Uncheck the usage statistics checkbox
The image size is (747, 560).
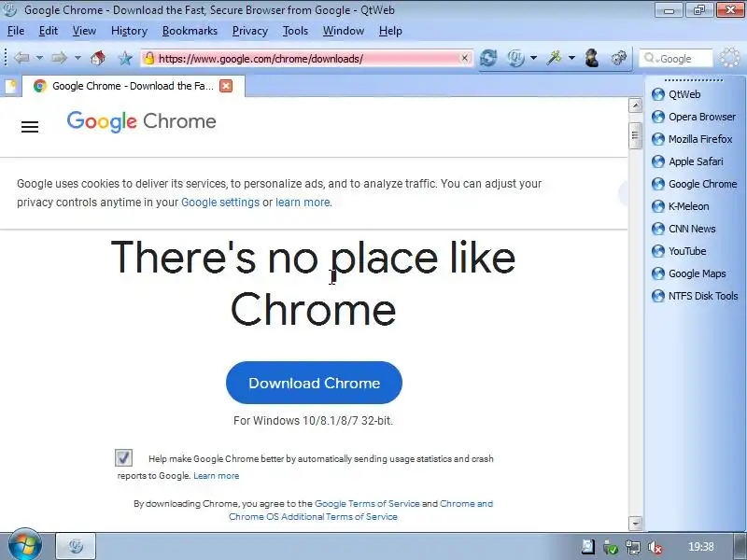tap(123, 458)
